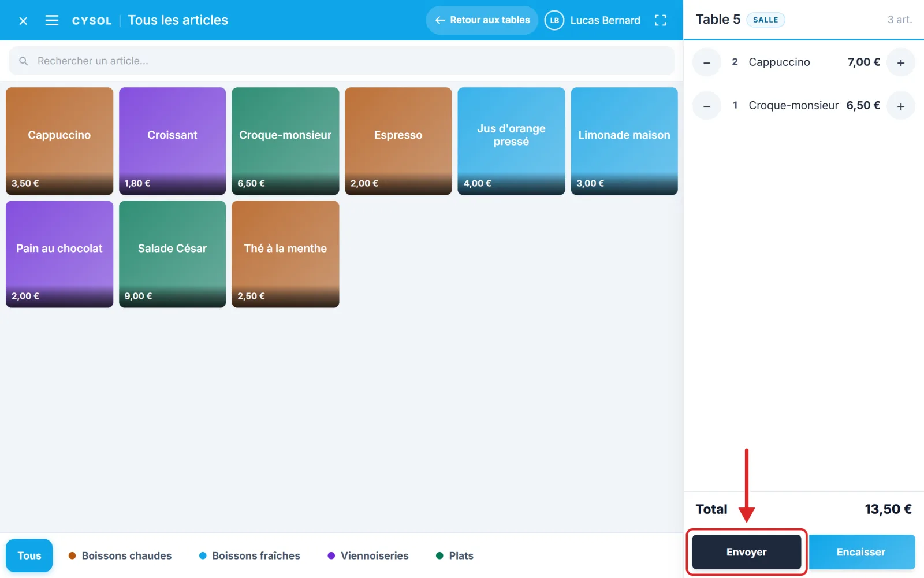Click the Croque-monsieur line in the order

804,106
